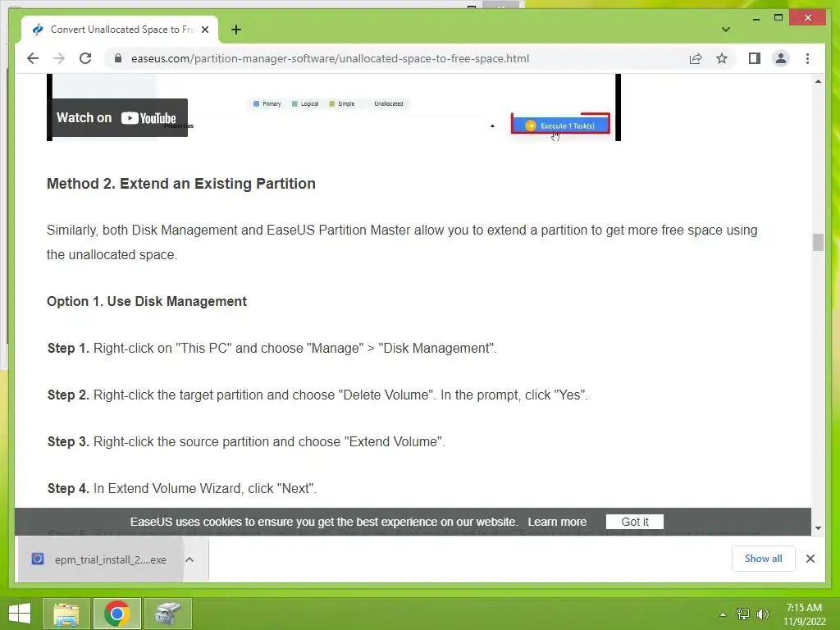Click the Step 3 Extend Volume text
The height and width of the screenshot is (630, 840).
click(246, 441)
